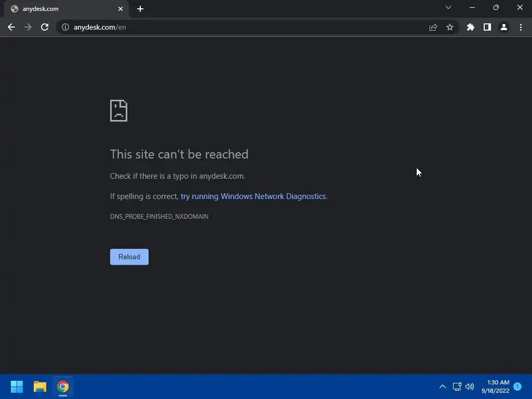The height and width of the screenshot is (399, 532).
Task: Open Chrome's three-dot menu
Action: click(521, 27)
